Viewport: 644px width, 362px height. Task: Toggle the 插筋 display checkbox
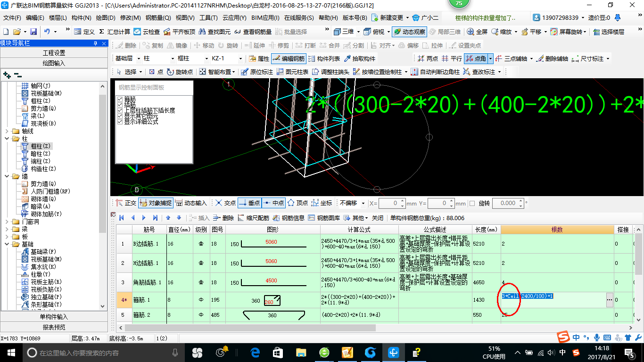coord(120,105)
